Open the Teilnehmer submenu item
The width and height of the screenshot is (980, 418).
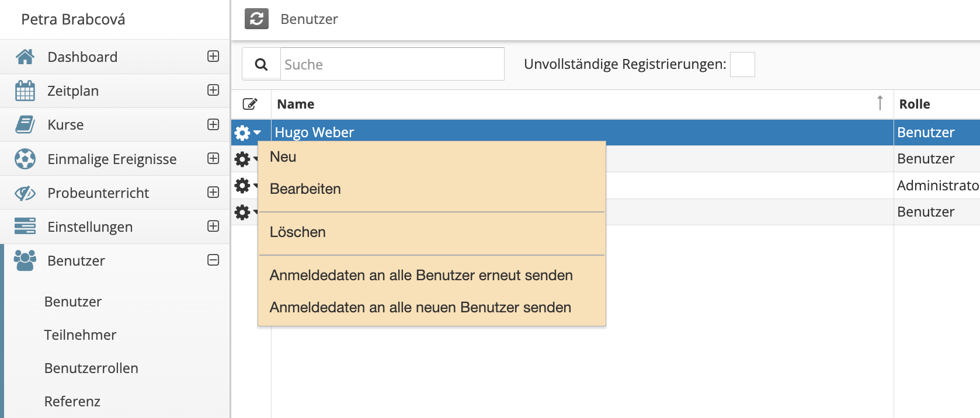(80, 335)
